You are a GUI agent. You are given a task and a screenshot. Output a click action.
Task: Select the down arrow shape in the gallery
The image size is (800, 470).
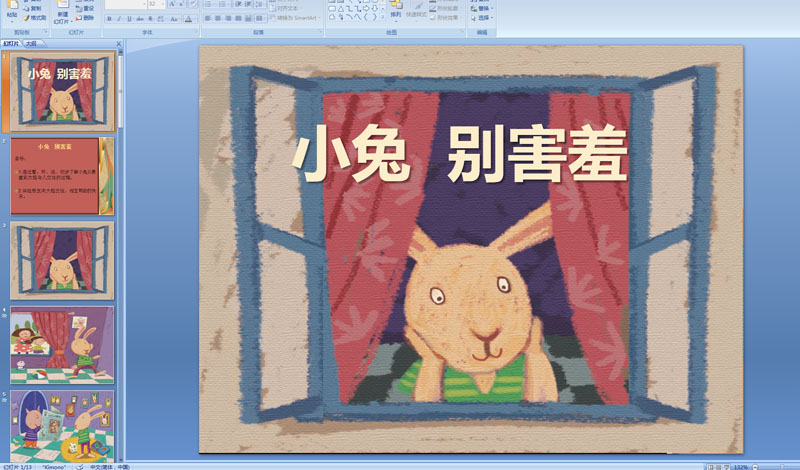pos(374,9)
